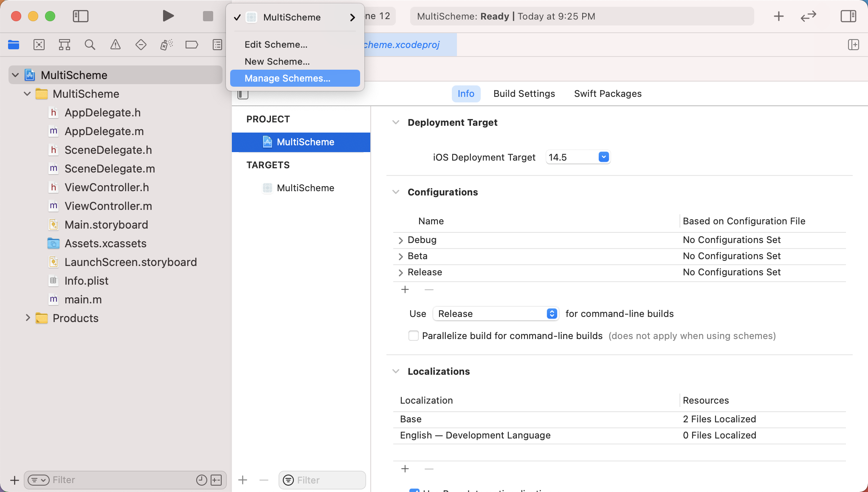Select MultiScheme under TARGETS

pos(305,188)
